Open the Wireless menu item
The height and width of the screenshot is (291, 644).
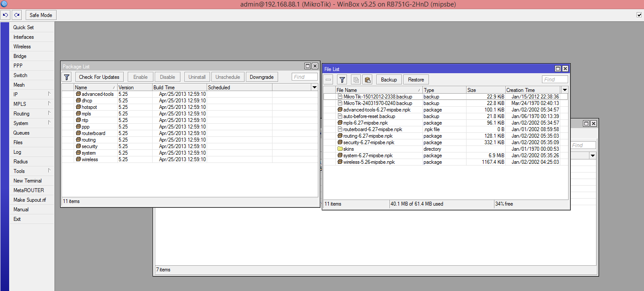tap(32, 47)
